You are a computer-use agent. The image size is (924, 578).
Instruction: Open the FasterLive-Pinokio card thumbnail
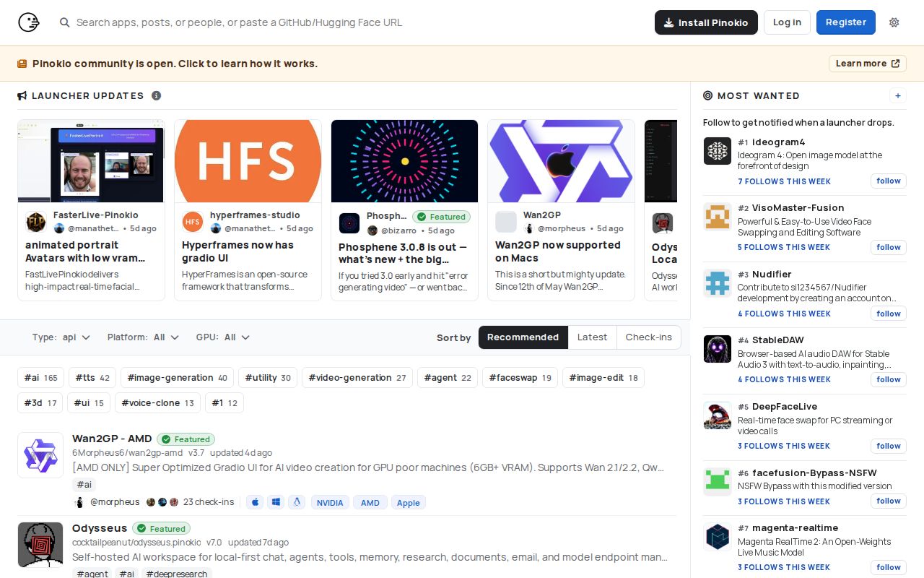click(x=91, y=161)
